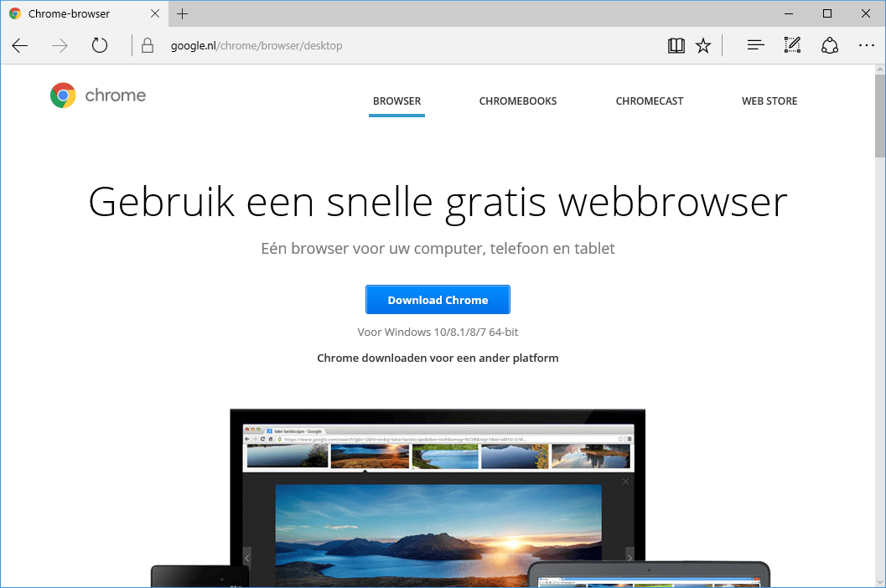The height and width of the screenshot is (588, 886).
Task: Open a new tab with the plus icon
Action: (182, 14)
